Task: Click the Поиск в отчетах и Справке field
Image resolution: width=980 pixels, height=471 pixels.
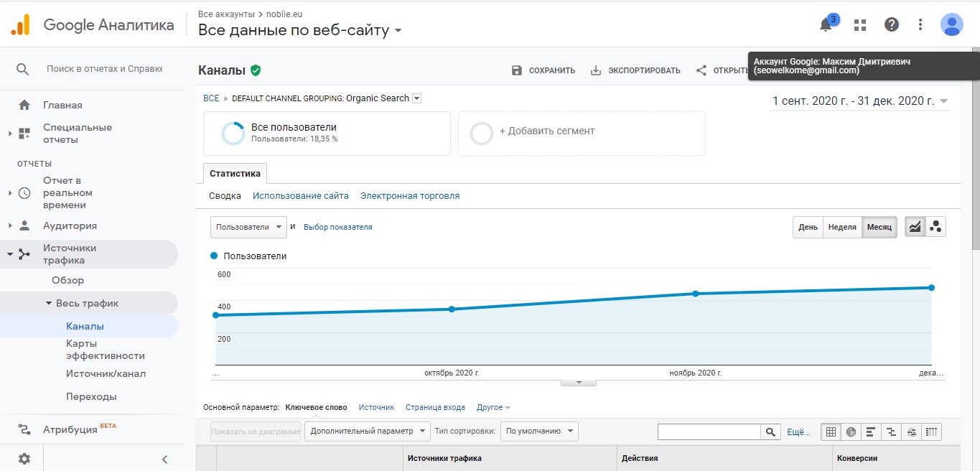Action: (x=104, y=69)
